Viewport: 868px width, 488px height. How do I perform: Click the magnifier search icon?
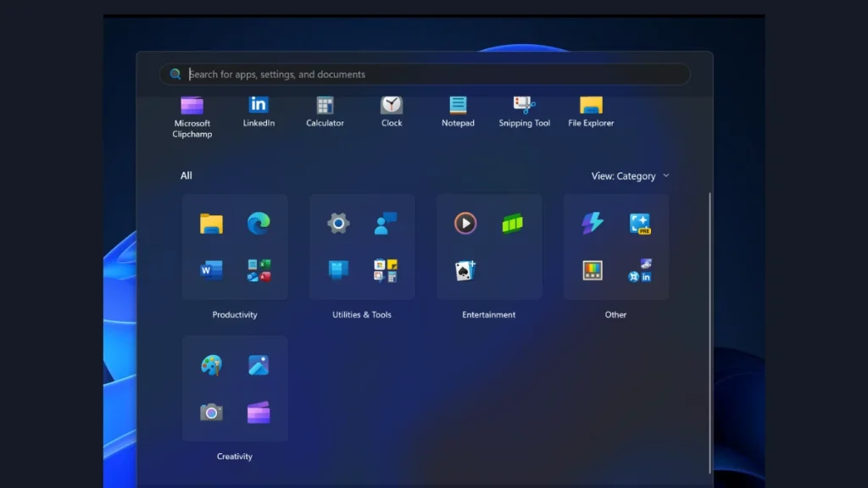tap(175, 75)
